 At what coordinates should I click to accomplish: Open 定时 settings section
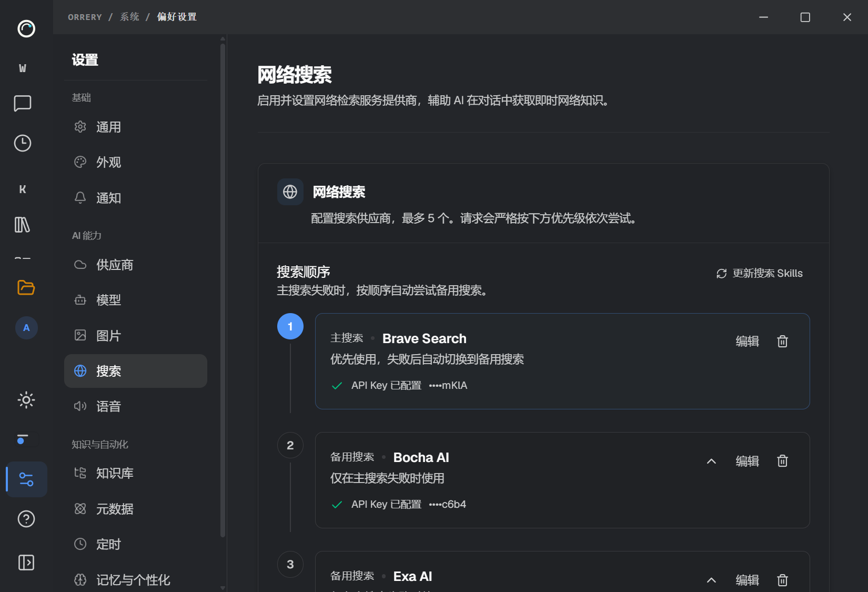pyautogui.click(x=136, y=544)
